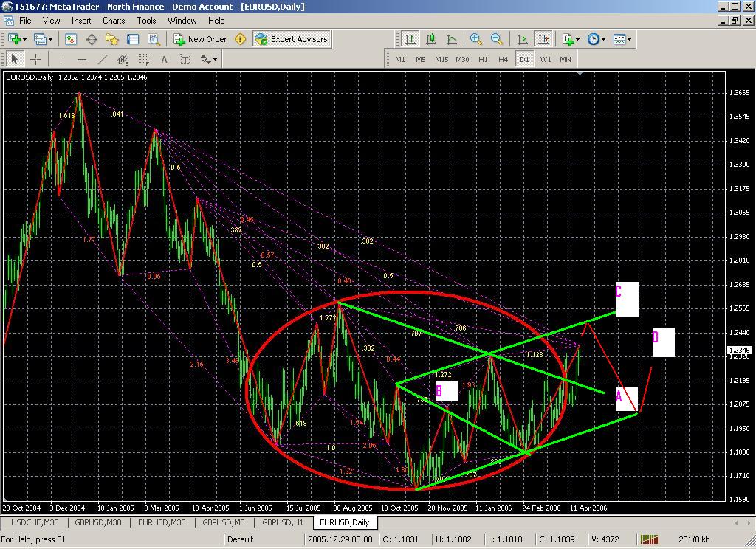The image size is (756, 549).
Task: Click the Indicators list icon
Action: (568, 40)
